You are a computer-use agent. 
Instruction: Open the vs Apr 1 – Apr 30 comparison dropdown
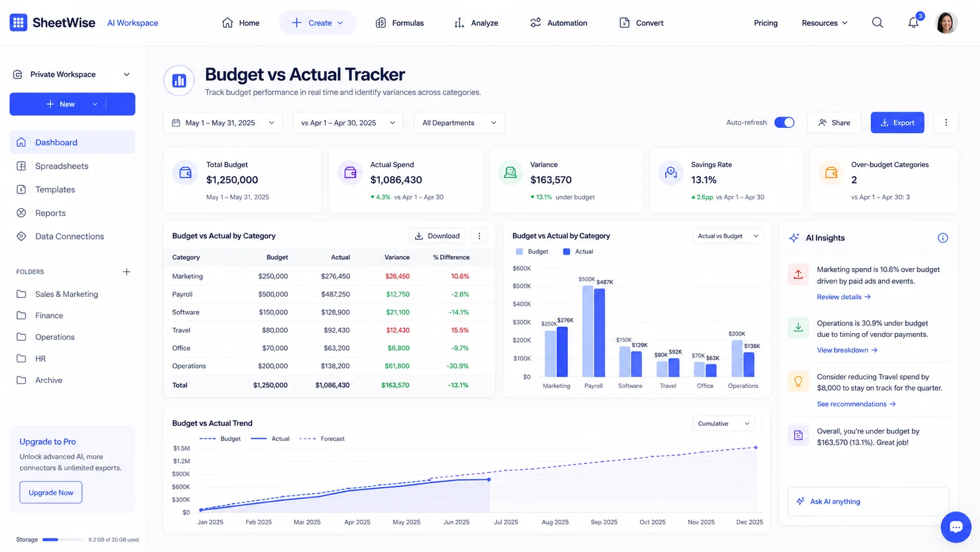click(348, 123)
